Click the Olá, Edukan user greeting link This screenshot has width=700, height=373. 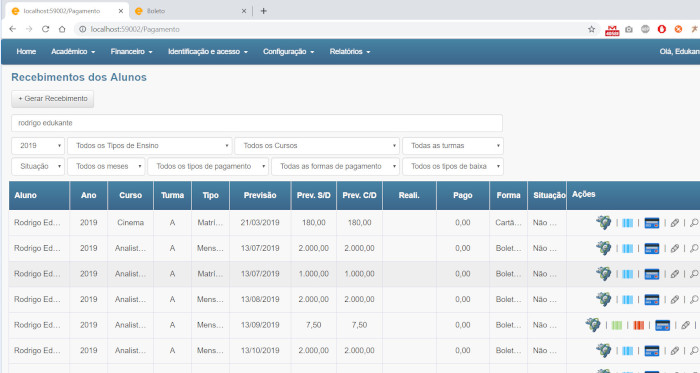pos(679,52)
